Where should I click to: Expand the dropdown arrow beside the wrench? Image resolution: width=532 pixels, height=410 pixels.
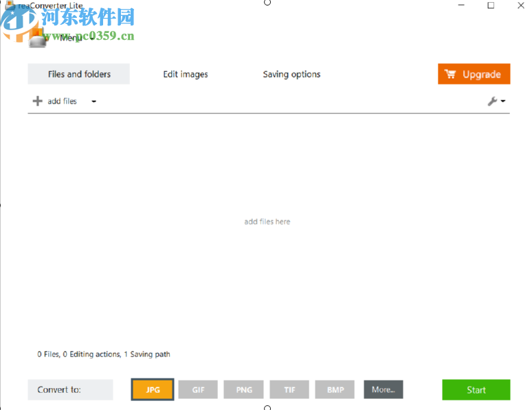(x=503, y=101)
